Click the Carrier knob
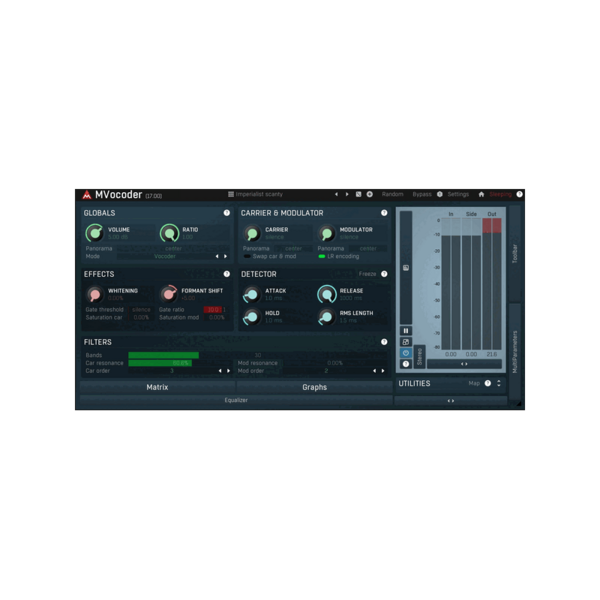Screen dimensions: 600x600 (x=252, y=233)
